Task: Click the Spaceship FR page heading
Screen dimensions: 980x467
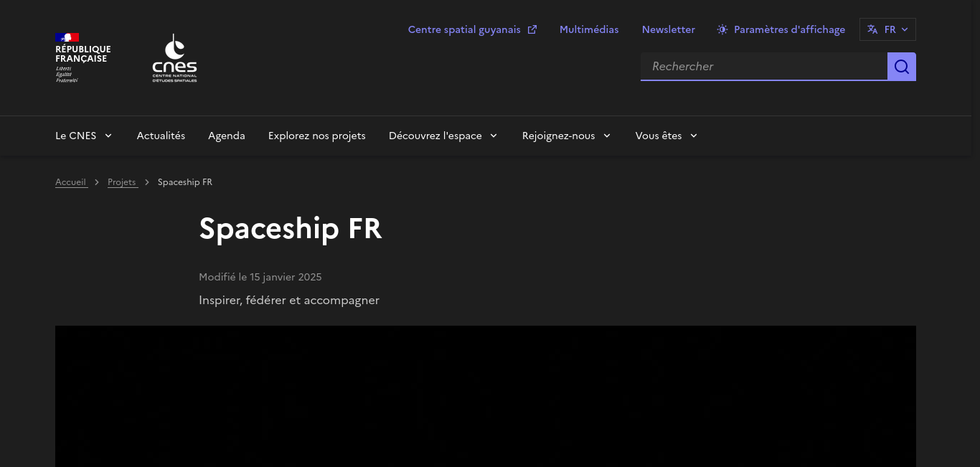Action: (x=291, y=229)
